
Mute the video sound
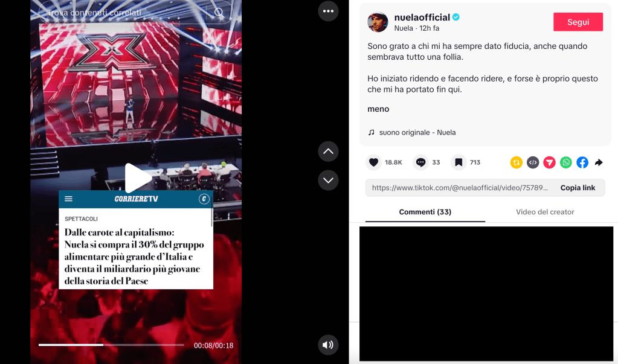coord(328,345)
